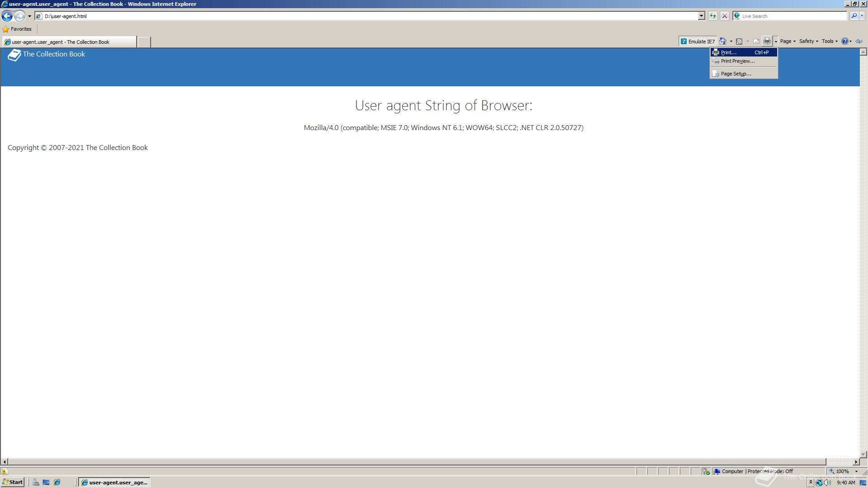Collapse the Print dropdown arrow

point(776,42)
